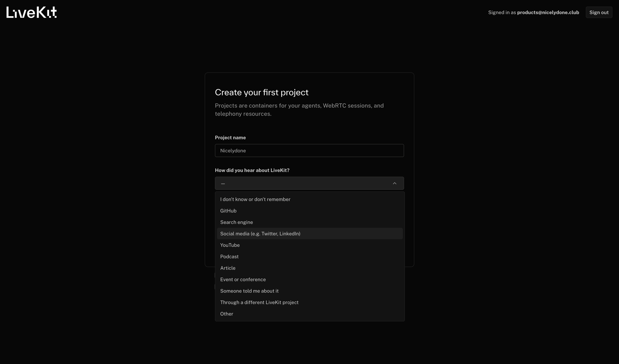Click the LiveKit logo
The height and width of the screenshot is (364, 619).
click(31, 12)
